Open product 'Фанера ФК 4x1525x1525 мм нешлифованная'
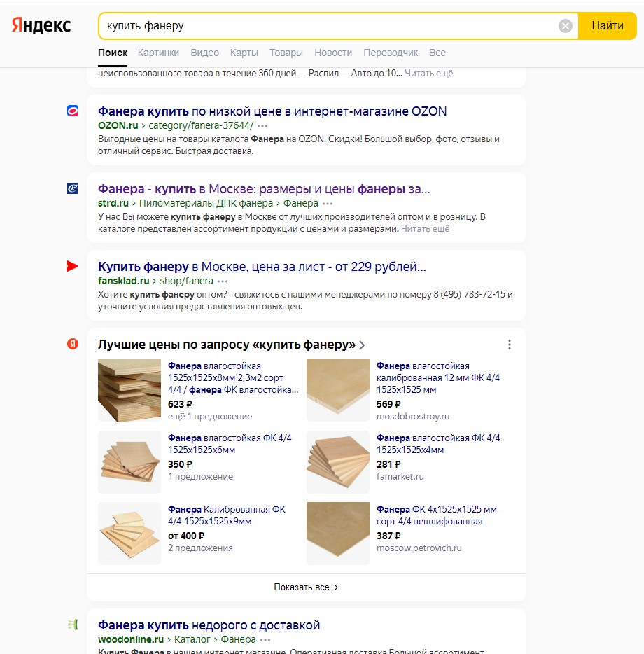The height and width of the screenshot is (654, 644). point(437,515)
